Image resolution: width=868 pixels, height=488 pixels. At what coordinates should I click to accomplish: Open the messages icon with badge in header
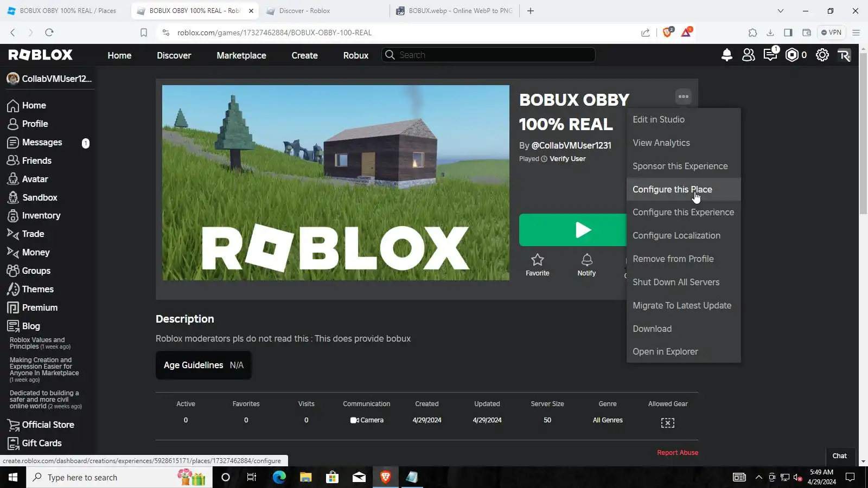(770, 54)
